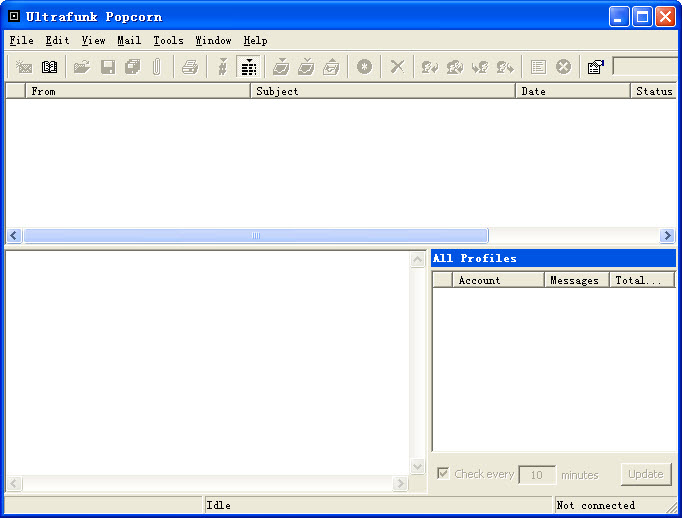The height and width of the screenshot is (518, 682).
Task: Sort messages by Date column header
Action: click(573, 91)
